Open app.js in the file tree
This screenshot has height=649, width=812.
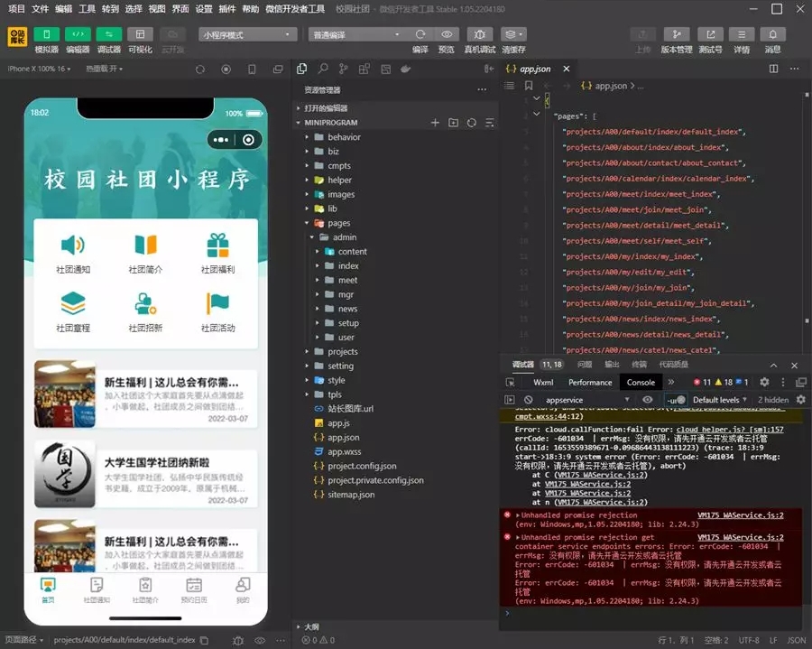pyautogui.click(x=337, y=422)
